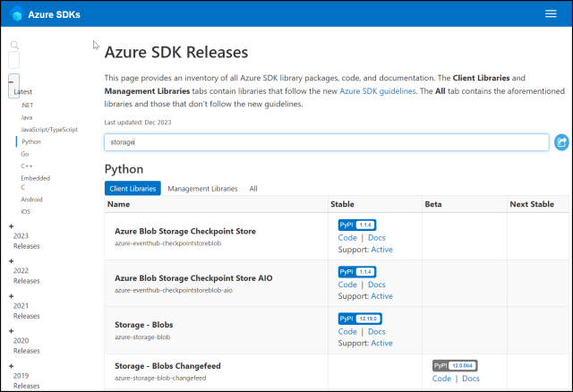Collapse the Latest section in sidebar
Viewport: 573px width, 392px height.
click(12, 80)
